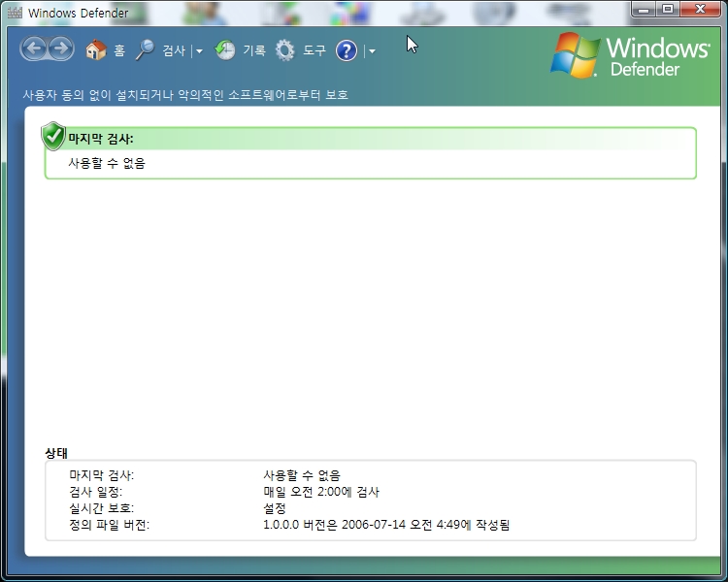
Task: Minimize the Windows Defender window
Action: [644, 9]
